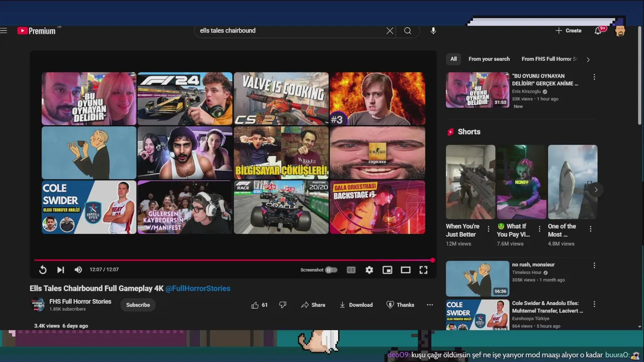Open Cole Swider sidebar video thumbnail

(477, 315)
